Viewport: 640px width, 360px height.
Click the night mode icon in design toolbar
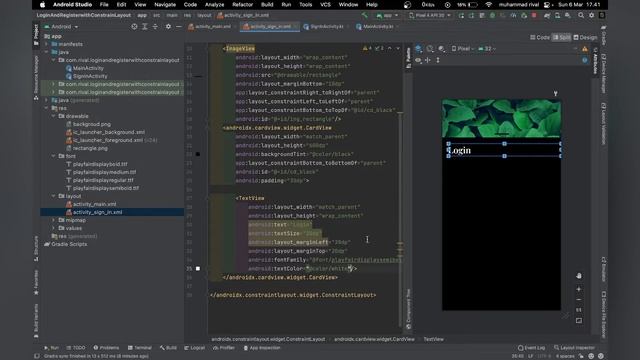point(442,49)
